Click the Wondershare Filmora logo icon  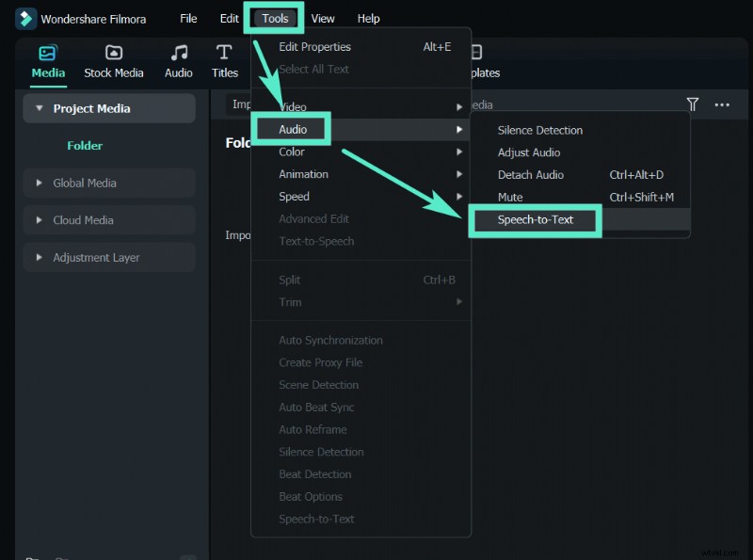[x=24, y=18]
